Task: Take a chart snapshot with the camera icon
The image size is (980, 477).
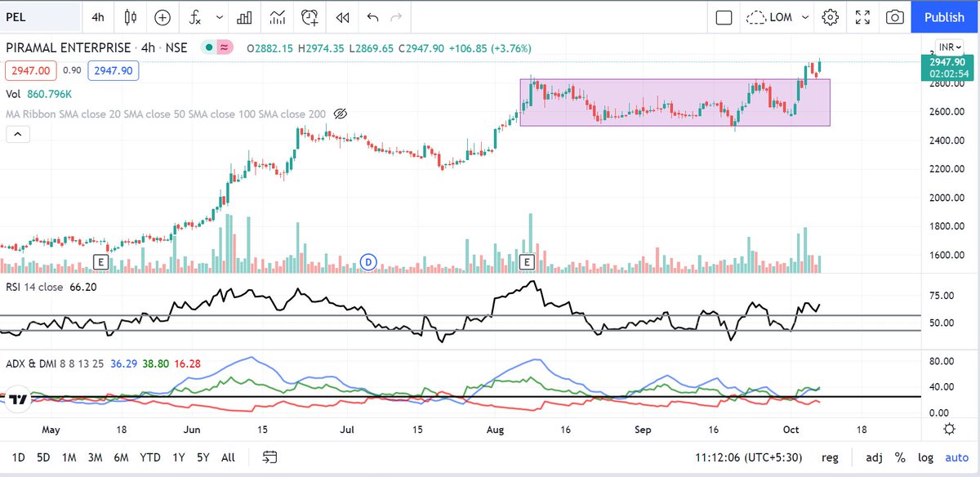Action: point(894,16)
